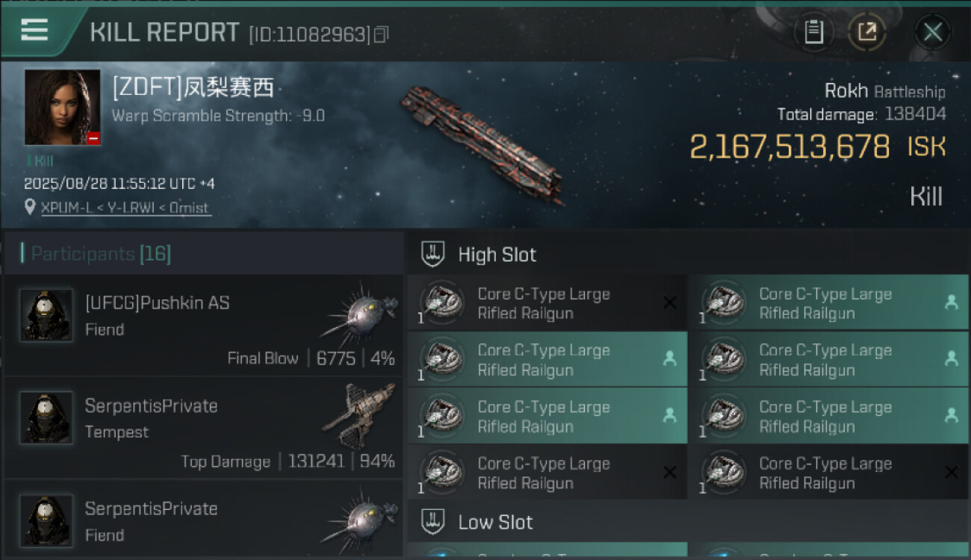The height and width of the screenshot is (560, 971).
Task: Open the Pushkin AS pilot portrait
Action: [46, 315]
